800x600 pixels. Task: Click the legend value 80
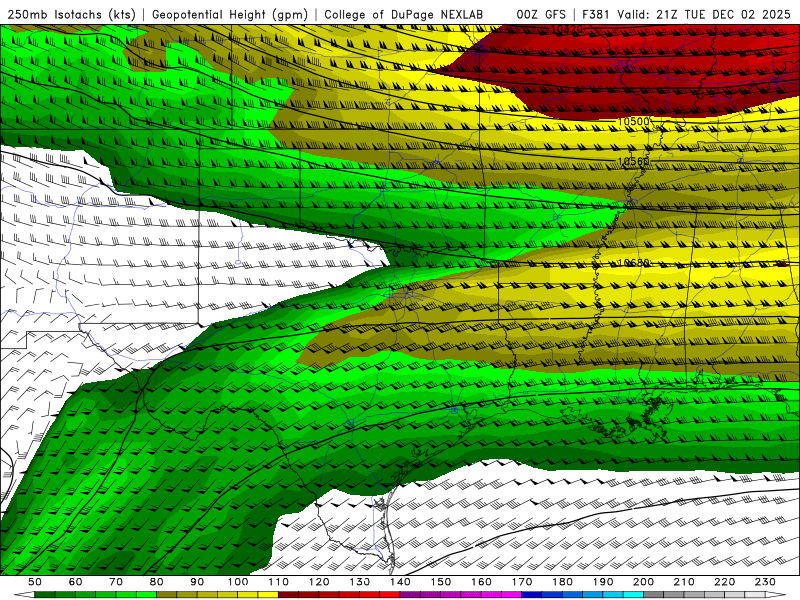[156, 582]
